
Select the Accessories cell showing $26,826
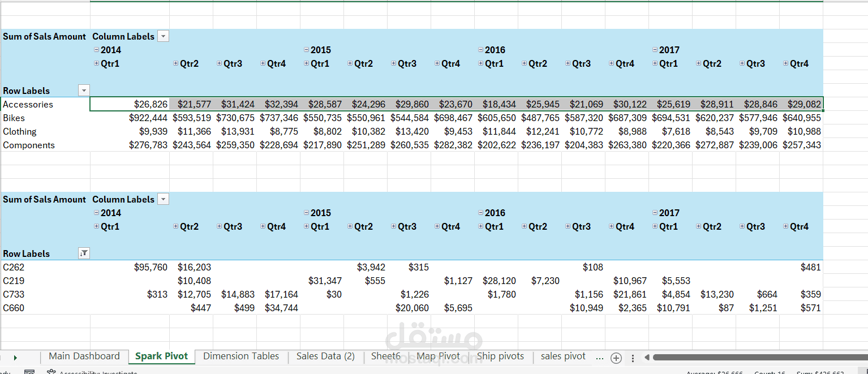coord(130,104)
